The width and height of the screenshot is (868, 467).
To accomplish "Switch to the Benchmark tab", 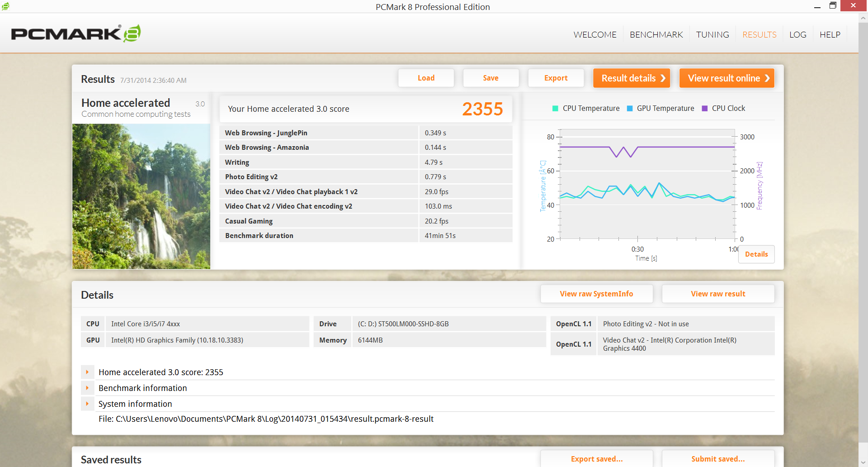I will click(656, 35).
